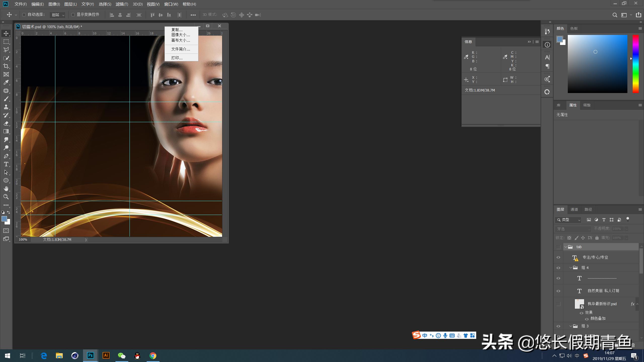This screenshot has height=362, width=644.
Task: Choose 打印... from the context menu
Action: click(176, 58)
